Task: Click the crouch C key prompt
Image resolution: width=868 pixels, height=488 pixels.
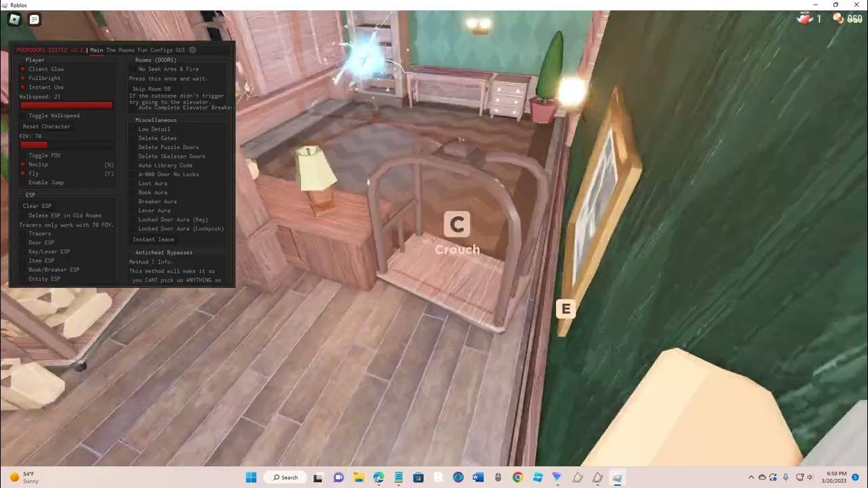Action: tap(457, 225)
